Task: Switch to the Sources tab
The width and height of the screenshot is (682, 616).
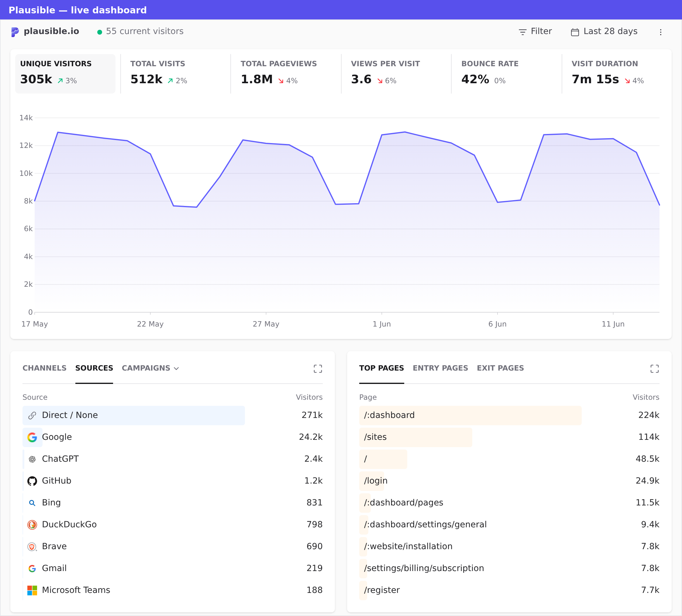Action: click(94, 368)
